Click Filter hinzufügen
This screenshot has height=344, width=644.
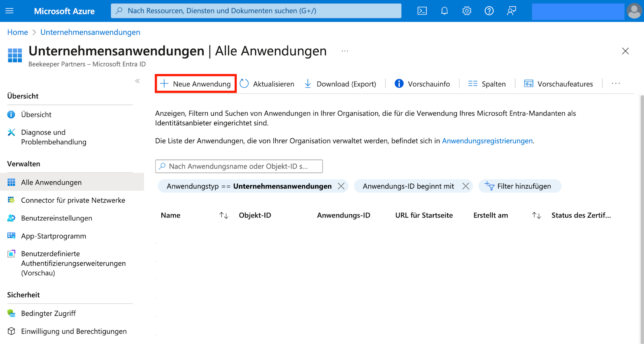tap(520, 186)
